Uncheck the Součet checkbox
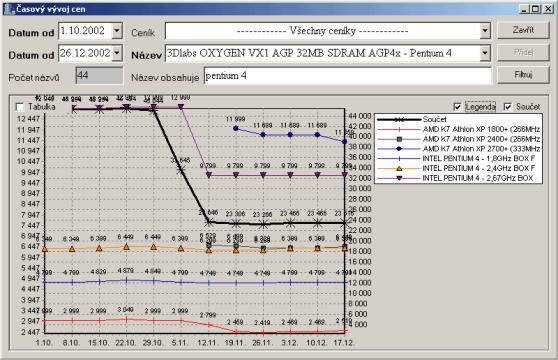Image resolution: width=558 pixels, height=360 pixels. (508, 106)
